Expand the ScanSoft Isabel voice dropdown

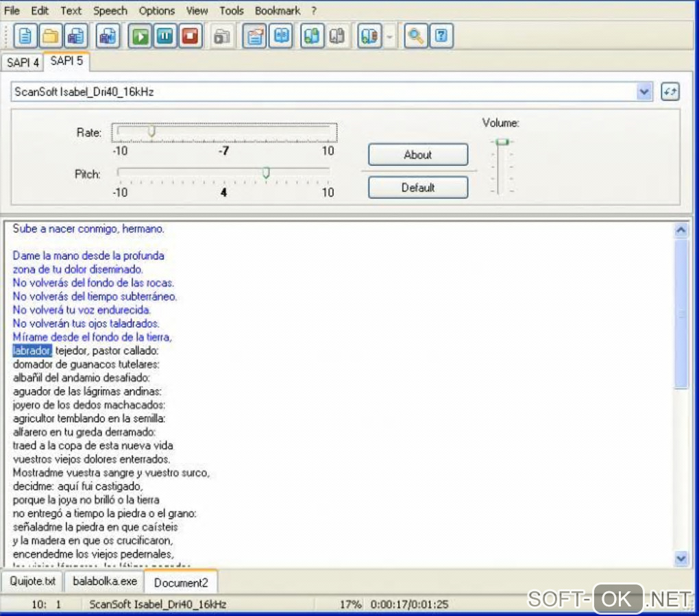point(644,92)
